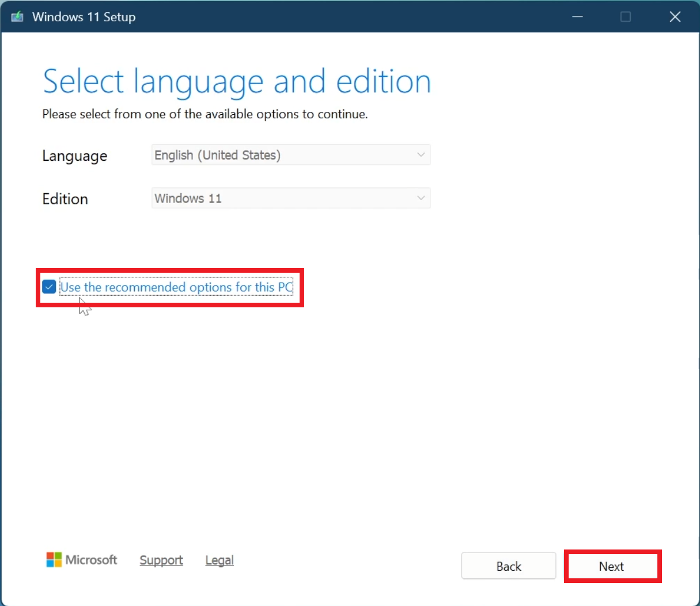Select the "English (United States)" combo box
Image resolution: width=700 pixels, height=606 pixels.
[290, 155]
